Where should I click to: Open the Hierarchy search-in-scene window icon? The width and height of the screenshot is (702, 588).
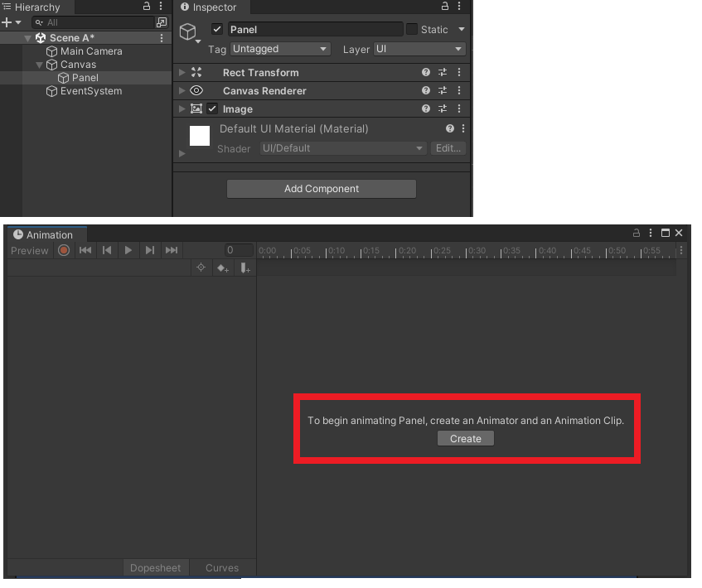(x=162, y=22)
